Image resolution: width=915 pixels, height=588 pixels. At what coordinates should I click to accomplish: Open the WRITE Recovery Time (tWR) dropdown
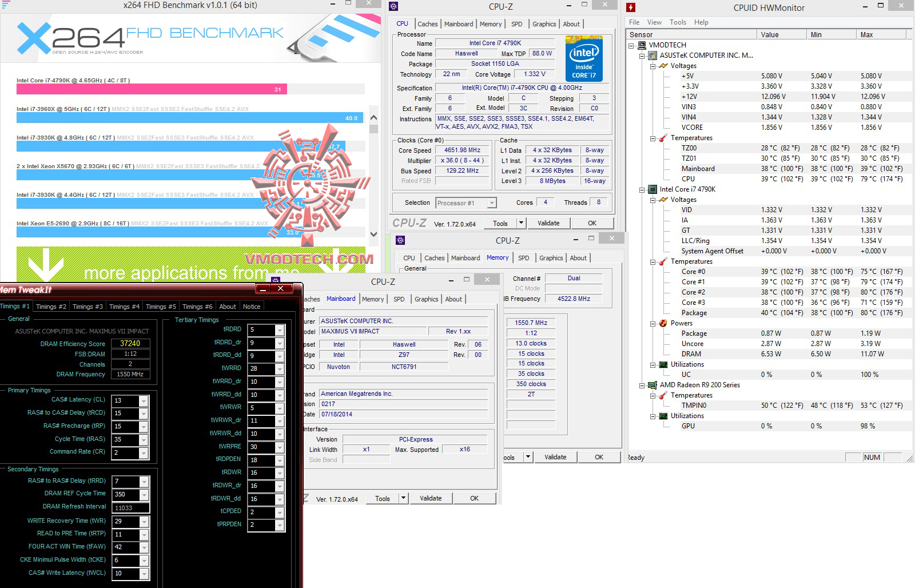pos(144,522)
